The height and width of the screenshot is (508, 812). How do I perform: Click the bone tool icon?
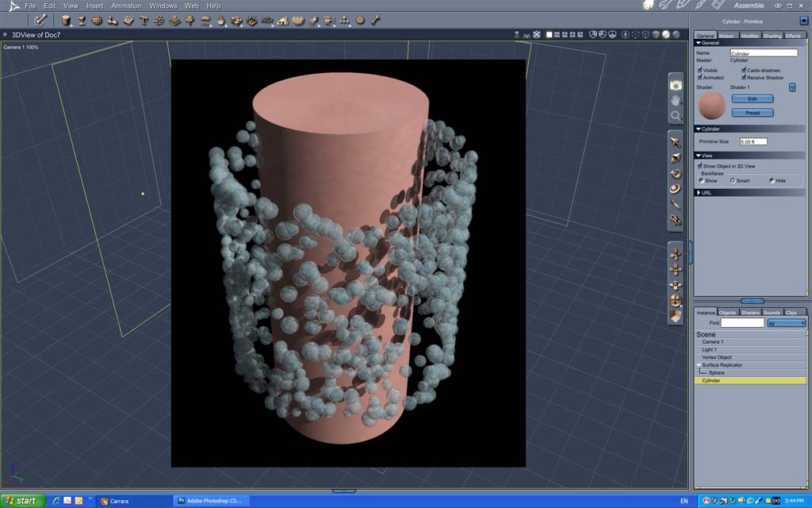[375, 20]
